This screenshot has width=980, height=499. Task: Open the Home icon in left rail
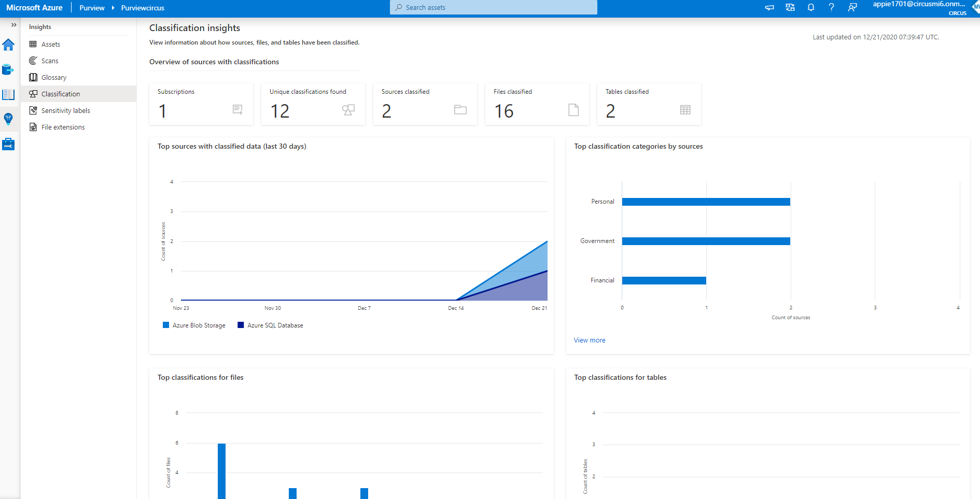pyautogui.click(x=8, y=45)
